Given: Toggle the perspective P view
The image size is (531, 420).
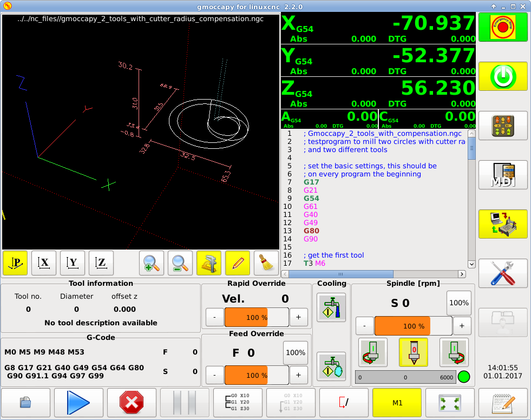Looking at the screenshot, I should [15, 263].
